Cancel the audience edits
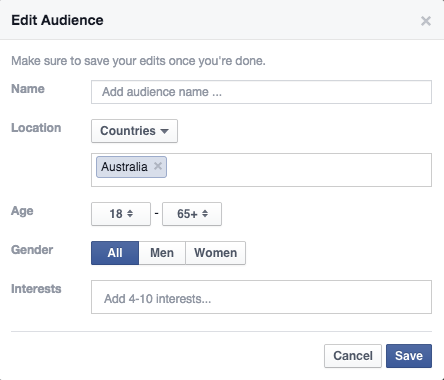This screenshot has width=444, height=380. [353, 356]
